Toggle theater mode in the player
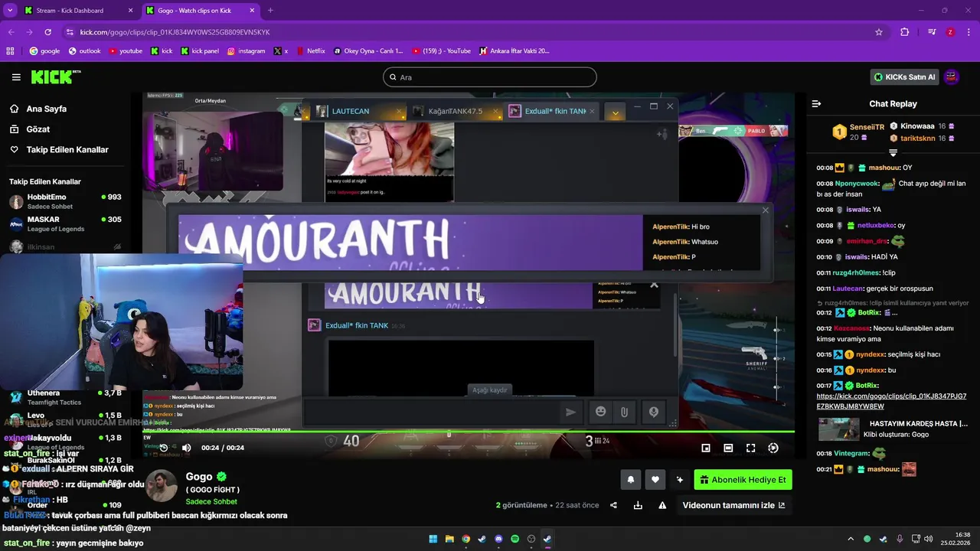The height and width of the screenshot is (551, 980). (728, 448)
